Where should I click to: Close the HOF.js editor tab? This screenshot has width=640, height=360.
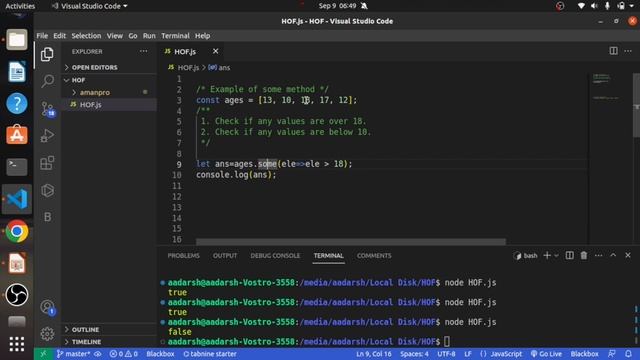tap(216, 51)
